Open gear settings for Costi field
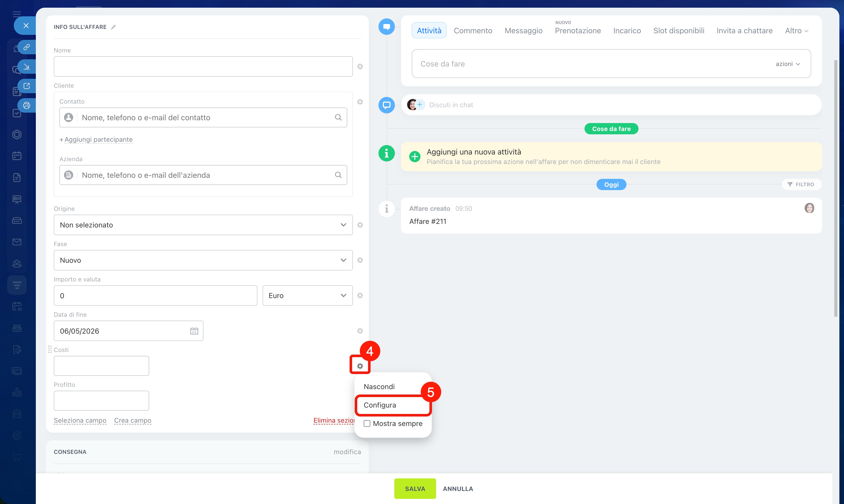The width and height of the screenshot is (844, 504). 360,366
